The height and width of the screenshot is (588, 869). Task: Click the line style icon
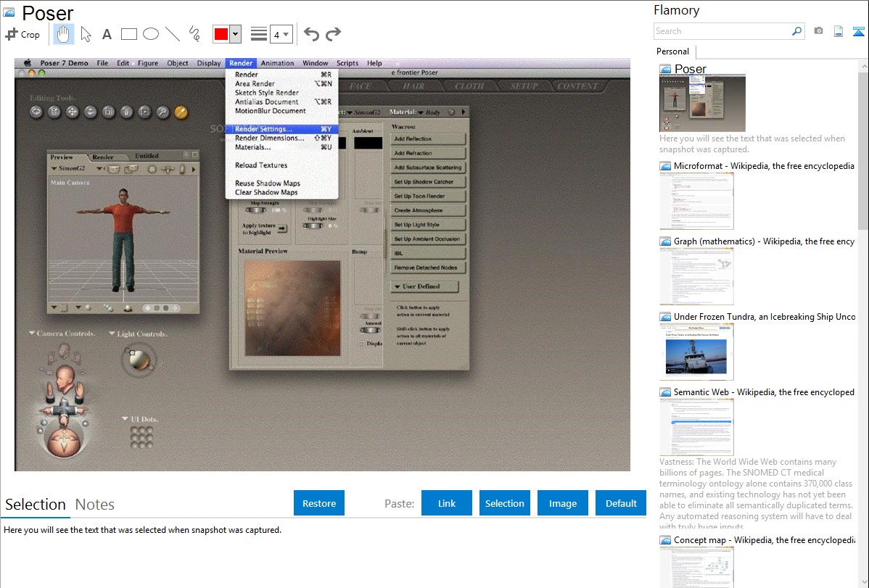tap(259, 34)
